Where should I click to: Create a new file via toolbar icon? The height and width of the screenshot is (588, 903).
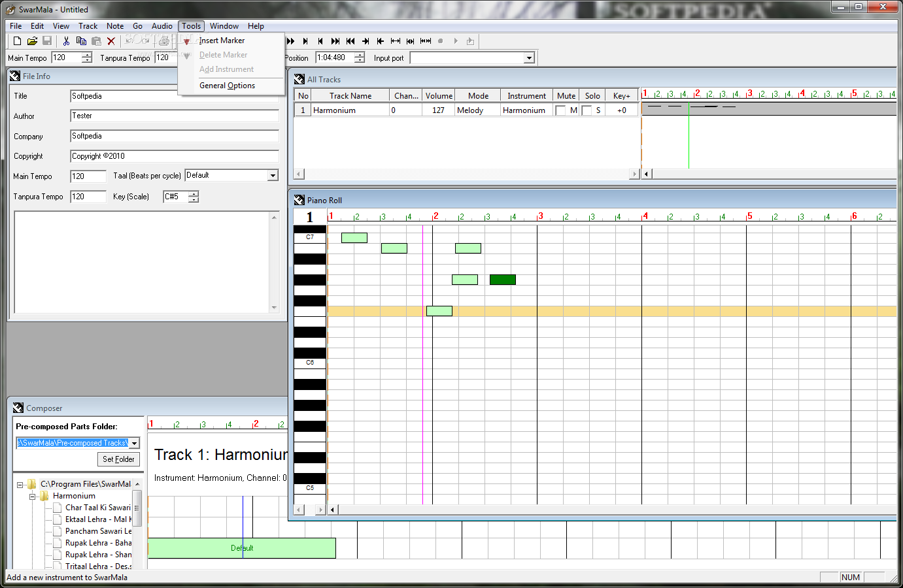click(x=18, y=41)
